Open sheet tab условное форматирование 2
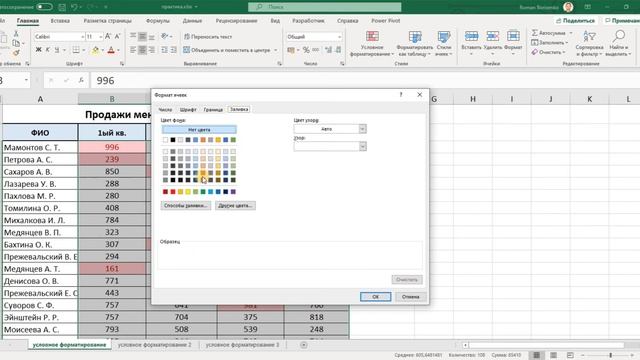The image size is (640, 360). pos(154,345)
